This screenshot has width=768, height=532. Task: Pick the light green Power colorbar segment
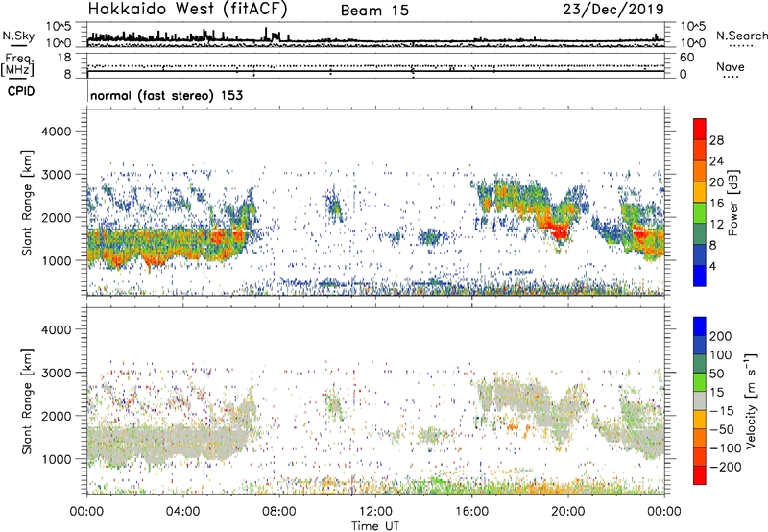point(700,213)
